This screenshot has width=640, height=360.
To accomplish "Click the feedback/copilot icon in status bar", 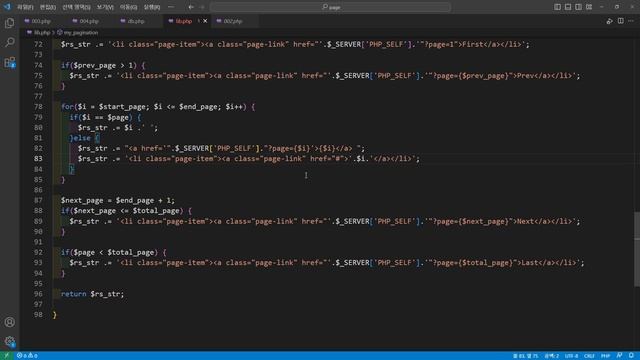I will pyautogui.click(x=620, y=356).
